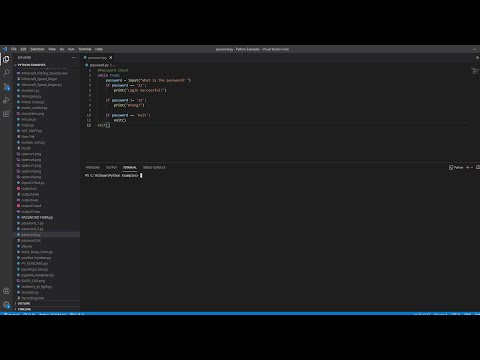480x360 pixels.
Task: Select highlighted password.py in Explorer
Action: [x=47, y=235]
